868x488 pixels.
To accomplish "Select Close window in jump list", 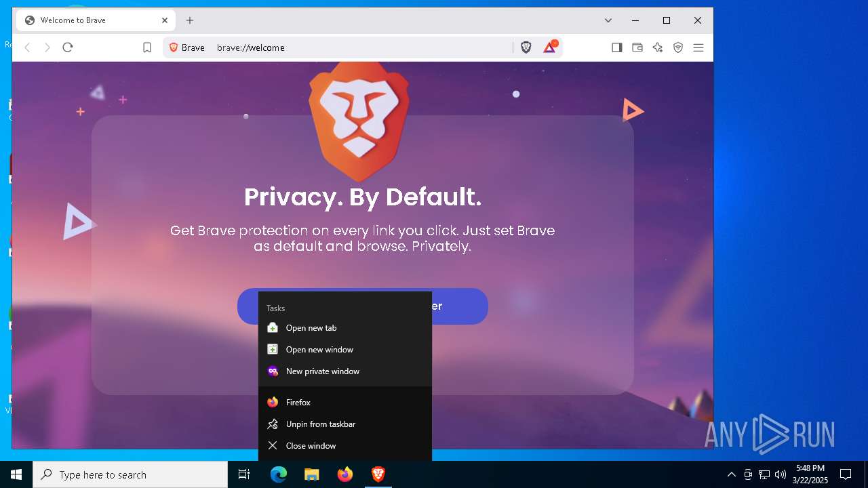I will [345, 446].
